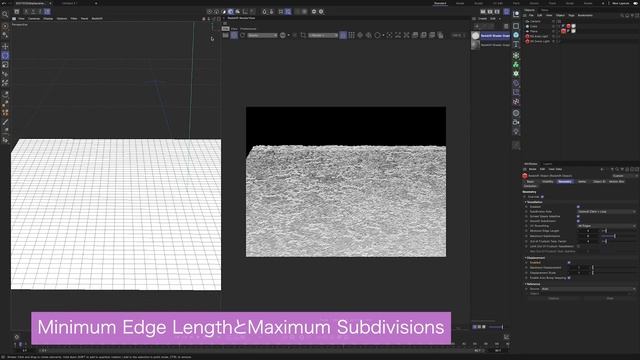Image resolution: width=640 pixels, height=360 pixels.
Task: Toggle Smooth Subdivision checkbox
Action: [x=578, y=221]
